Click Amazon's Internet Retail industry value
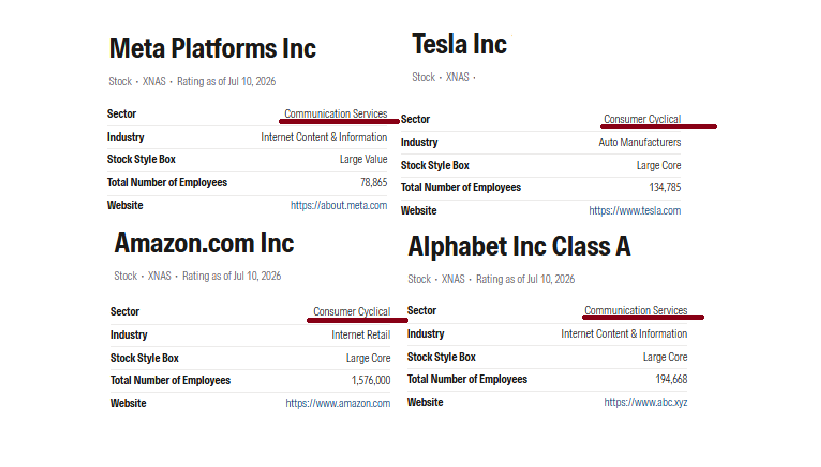Viewport: 821px width, 467px height. pyautogui.click(x=360, y=335)
